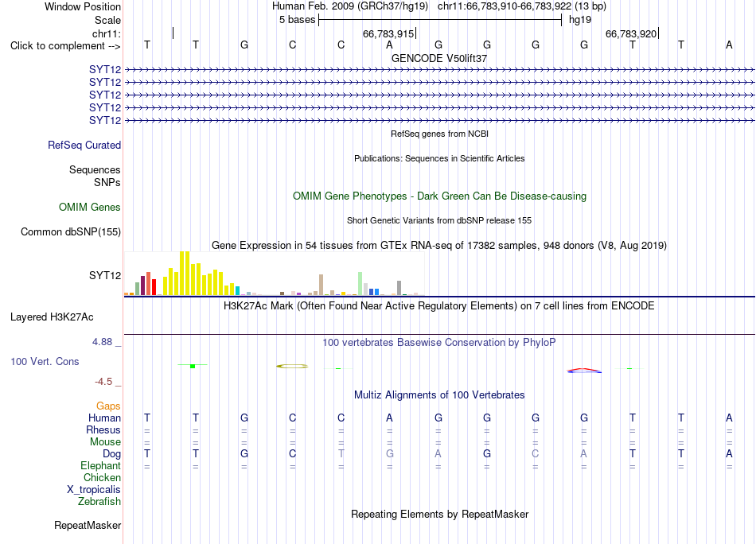Click the olive hexagon mark in the PhyloP track
The height and width of the screenshot is (544, 756).
(292, 366)
